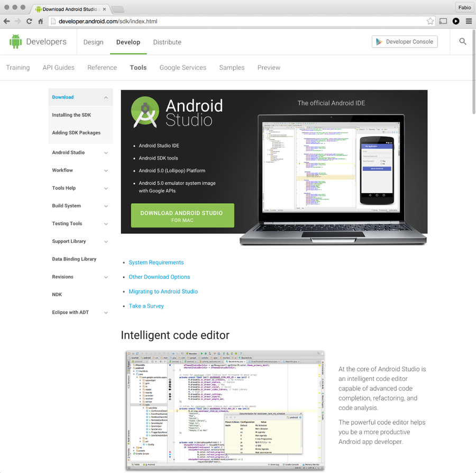Open the browser home icon

coord(40,21)
